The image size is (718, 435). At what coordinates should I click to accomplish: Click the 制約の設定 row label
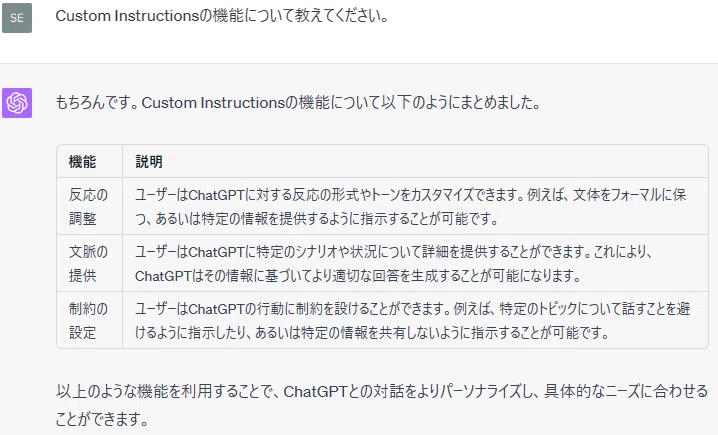[x=88, y=321]
